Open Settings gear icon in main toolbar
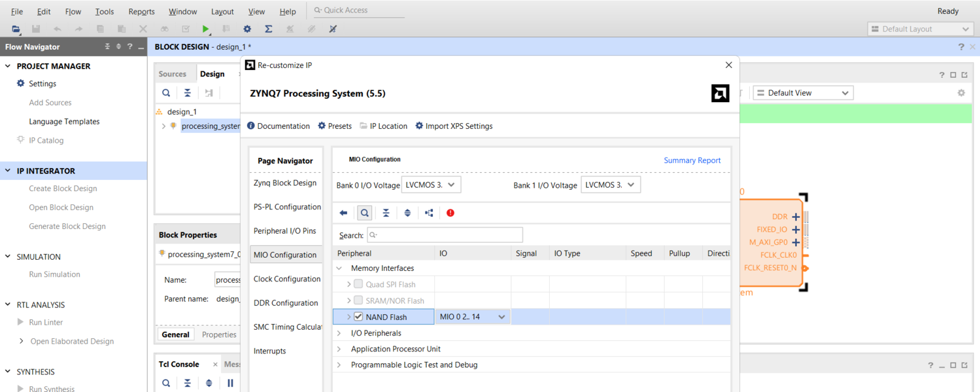 coord(247,29)
